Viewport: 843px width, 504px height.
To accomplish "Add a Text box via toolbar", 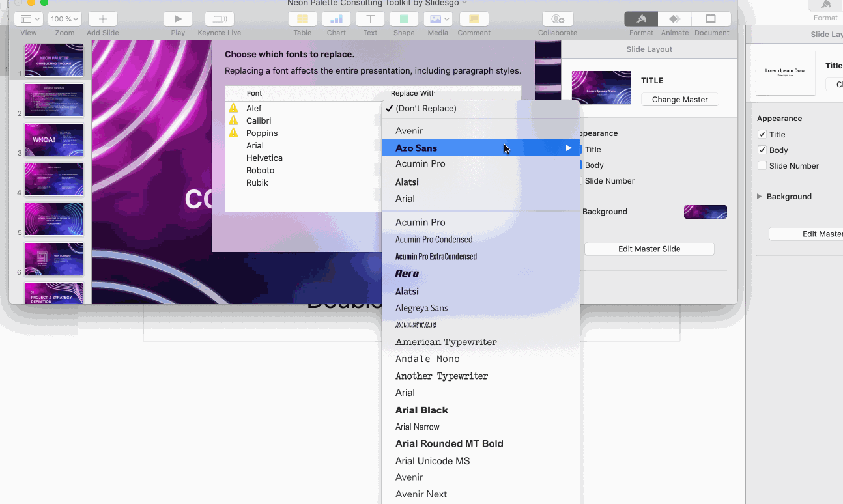I will (x=370, y=20).
